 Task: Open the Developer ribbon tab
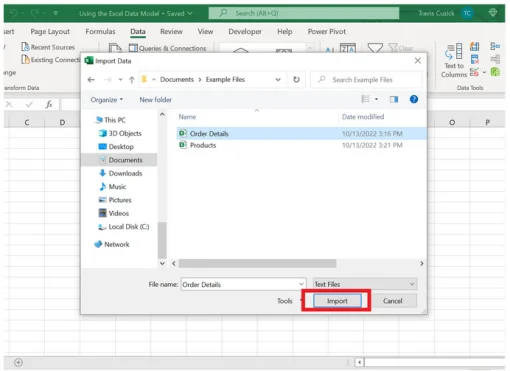(245, 32)
